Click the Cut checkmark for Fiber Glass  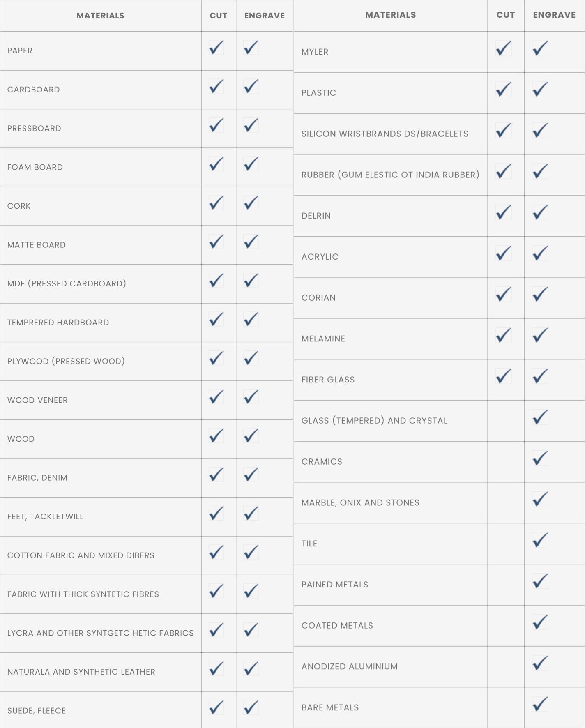pos(503,376)
